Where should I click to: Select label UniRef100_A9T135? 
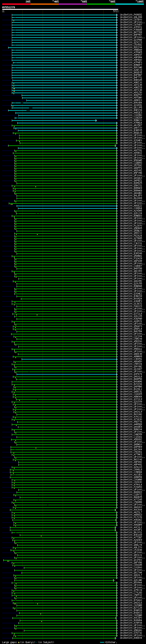click(131, 85)
